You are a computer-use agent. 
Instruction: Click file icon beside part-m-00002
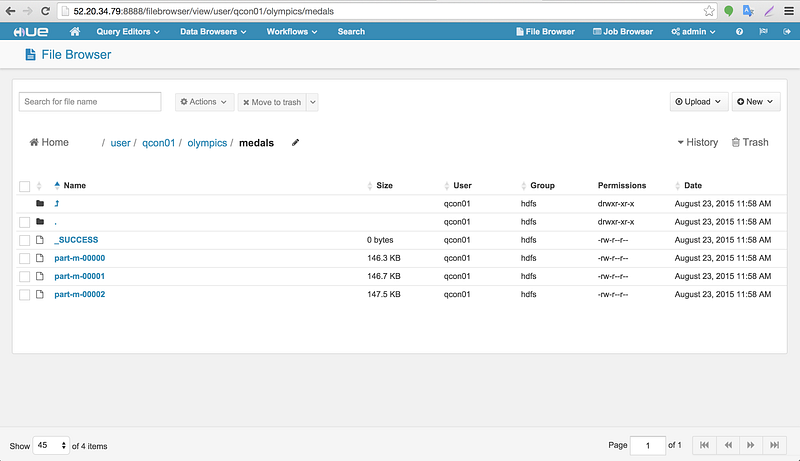[40, 294]
